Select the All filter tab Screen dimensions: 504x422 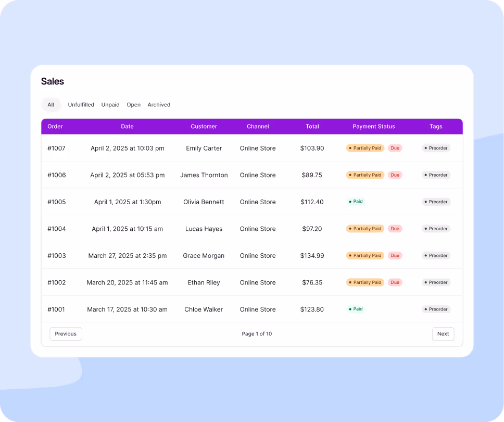[51, 105]
